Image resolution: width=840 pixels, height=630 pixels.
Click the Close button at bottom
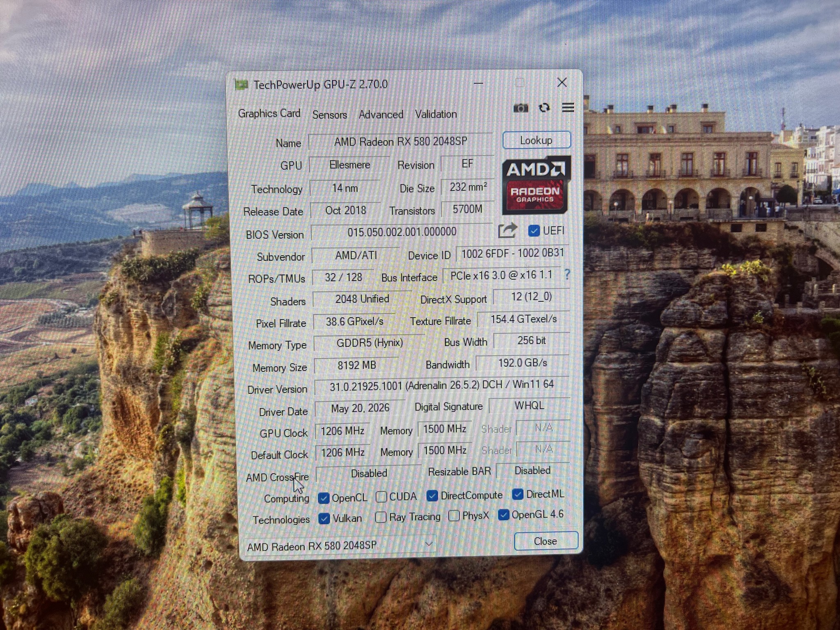546,541
